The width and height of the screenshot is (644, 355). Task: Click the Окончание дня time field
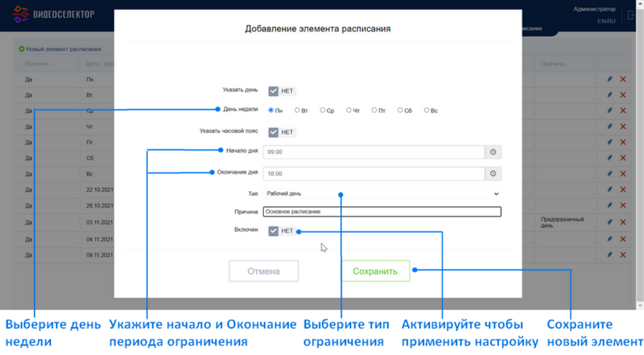pyautogui.click(x=374, y=173)
